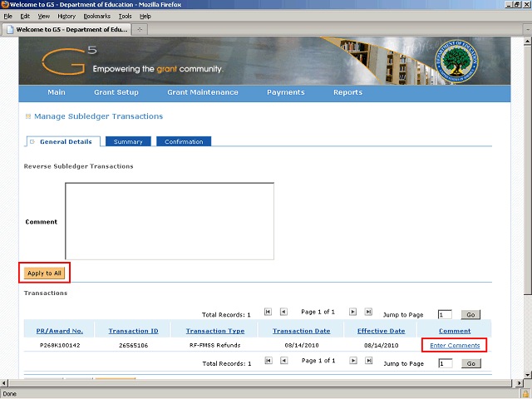Click first-page icon in lower pagination
The image size is (532, 399).
268,361
